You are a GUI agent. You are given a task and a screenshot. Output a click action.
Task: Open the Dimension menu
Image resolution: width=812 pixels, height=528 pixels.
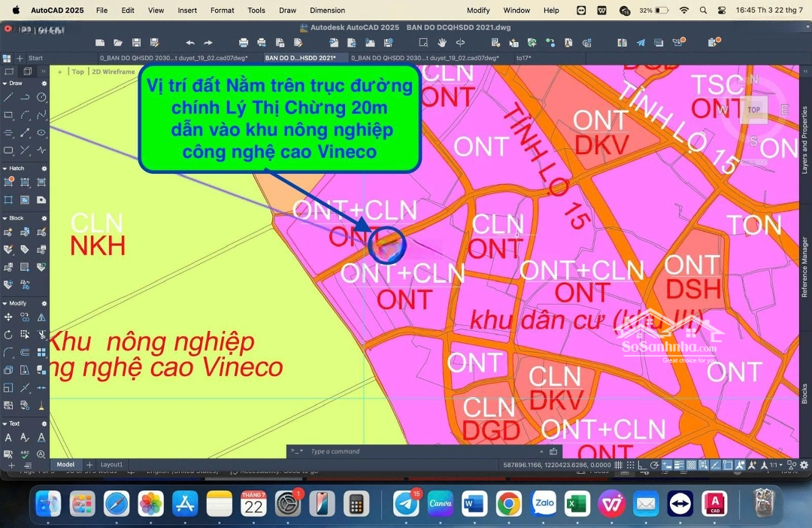click(x=327, y=11)
